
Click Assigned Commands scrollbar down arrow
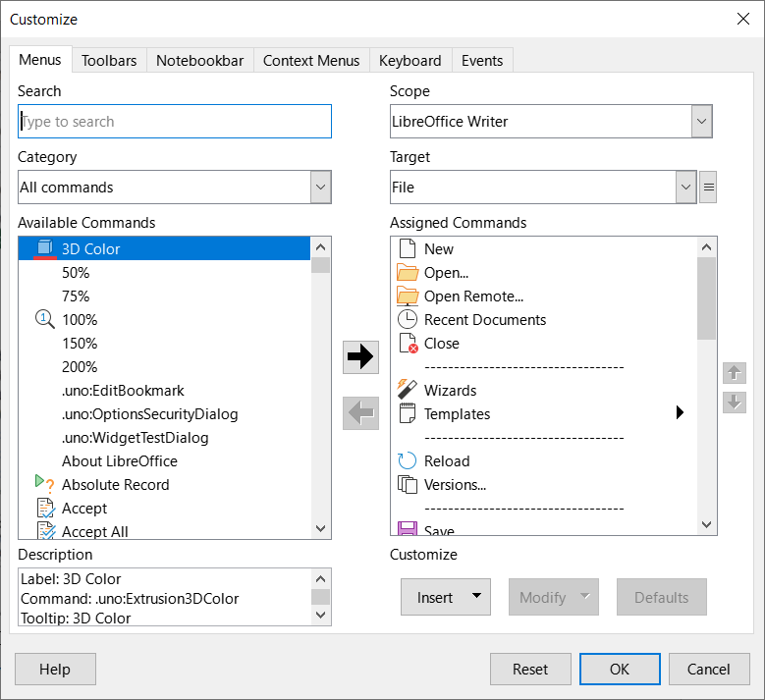point(706,524)
